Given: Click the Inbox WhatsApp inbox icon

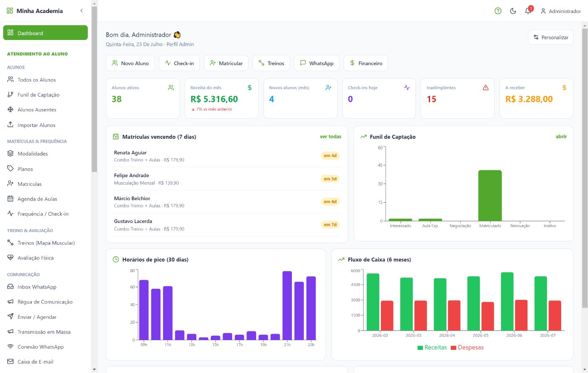Looking at the screenshot, I should click(x=10, y=287).
